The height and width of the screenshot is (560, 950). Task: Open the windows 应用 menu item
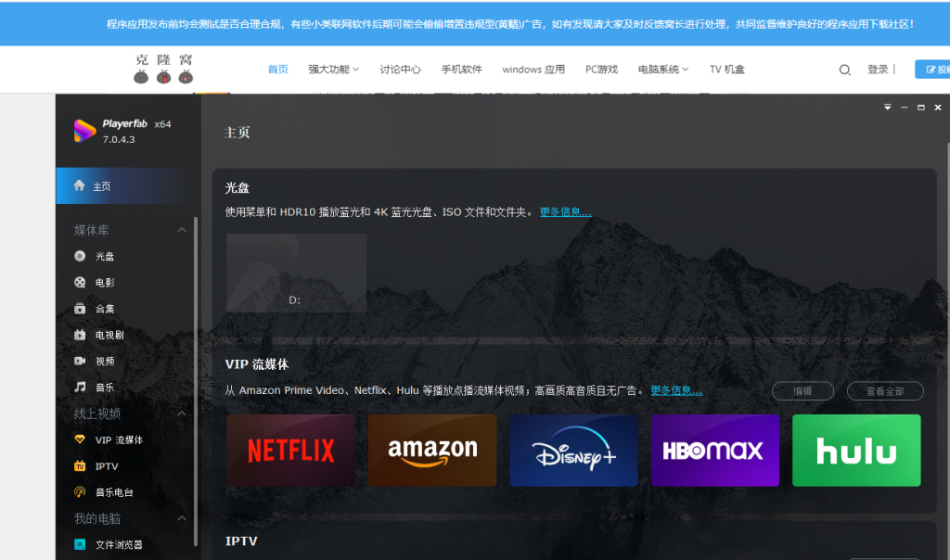(x=533, y=70)
